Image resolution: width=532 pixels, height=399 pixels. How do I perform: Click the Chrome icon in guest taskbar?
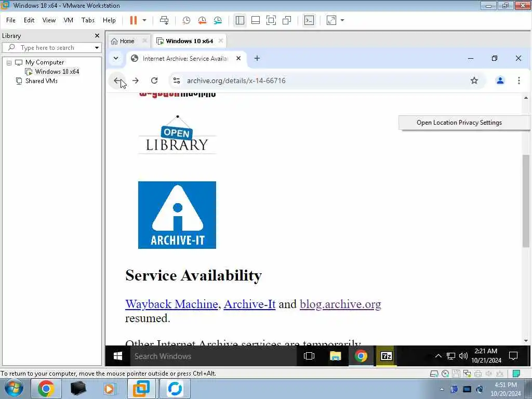pyautogui.click(x=361, y=356)
